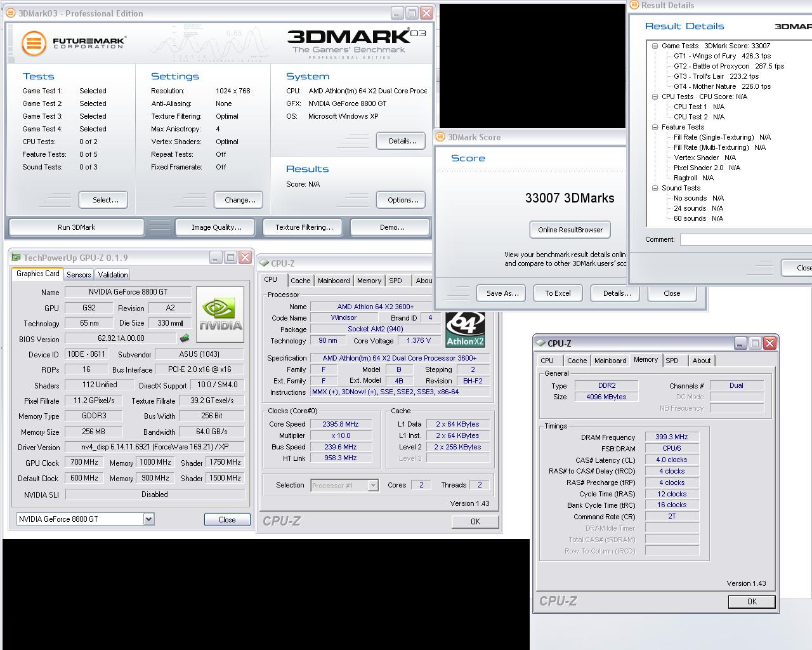Click the GPU name field NVIDIA GeForce 8800 GT
812x650 pixels.
click(x=128, y=292)
